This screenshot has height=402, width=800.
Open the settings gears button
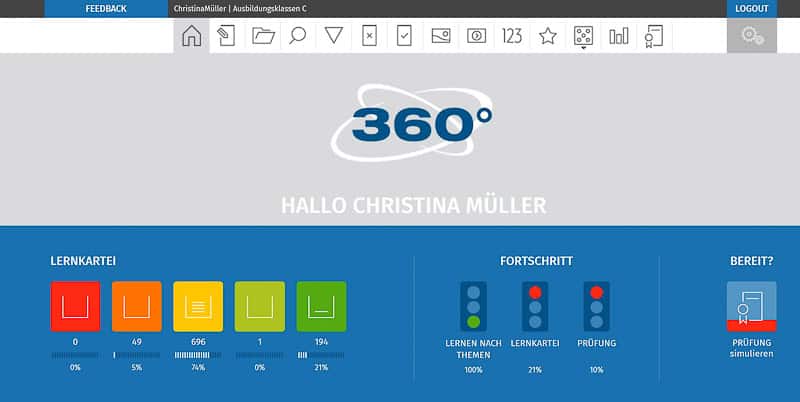point(751,36)
